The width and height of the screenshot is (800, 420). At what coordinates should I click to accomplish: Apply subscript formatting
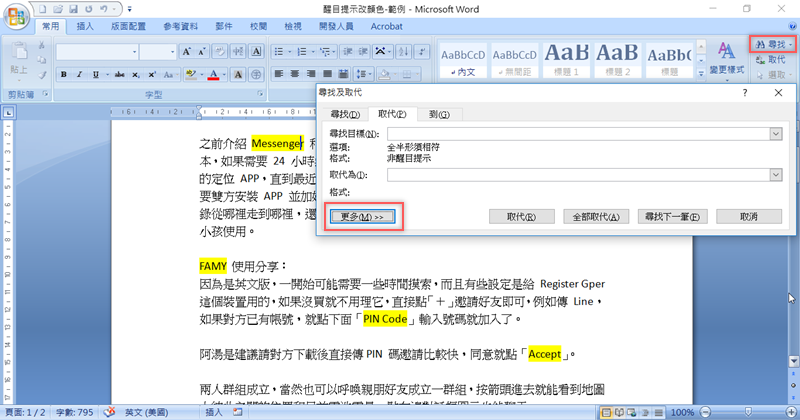point(136,75)
